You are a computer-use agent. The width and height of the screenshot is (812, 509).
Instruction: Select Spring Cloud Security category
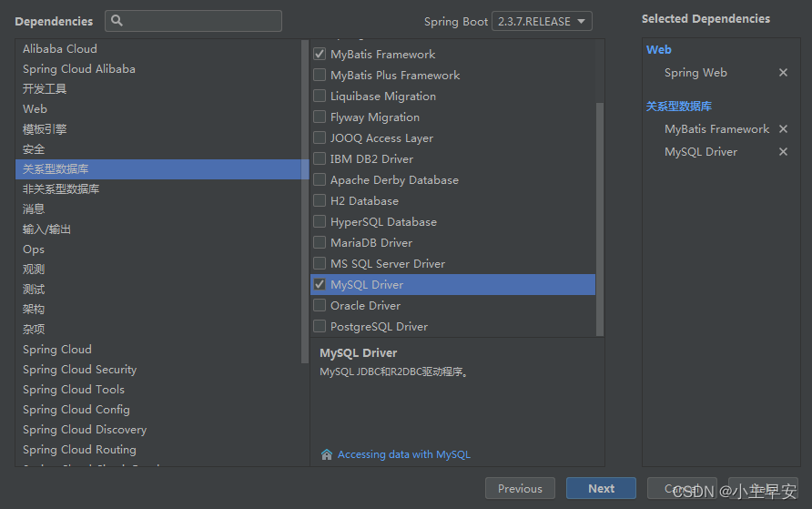pos(158,369)
